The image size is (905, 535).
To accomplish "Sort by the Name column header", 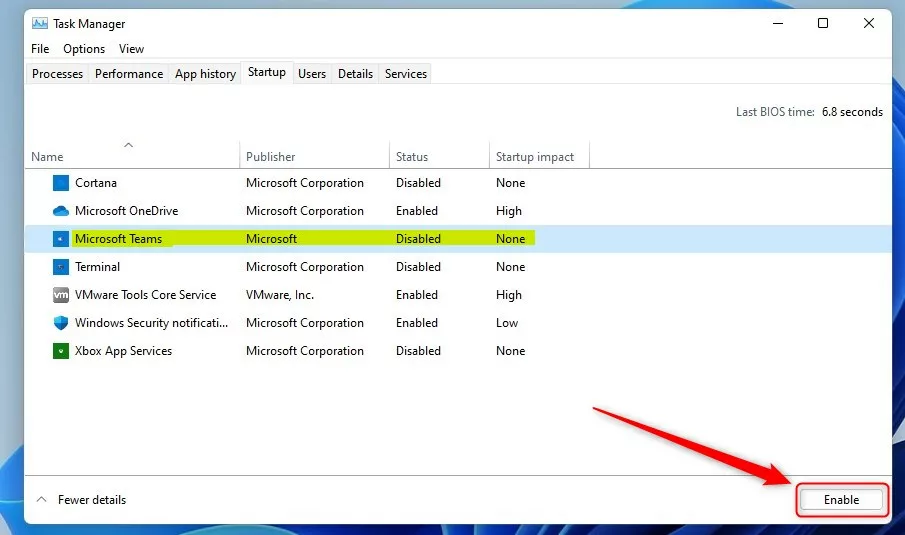I will tap(47, 157).
